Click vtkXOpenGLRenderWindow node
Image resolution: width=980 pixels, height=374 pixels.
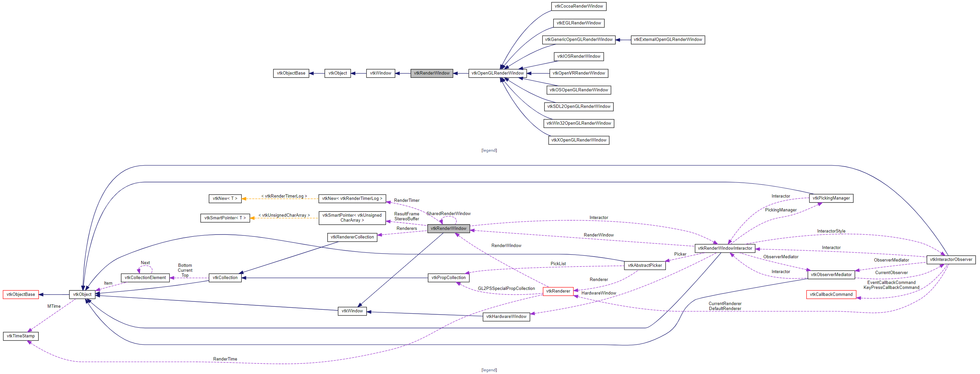[578, 140]
